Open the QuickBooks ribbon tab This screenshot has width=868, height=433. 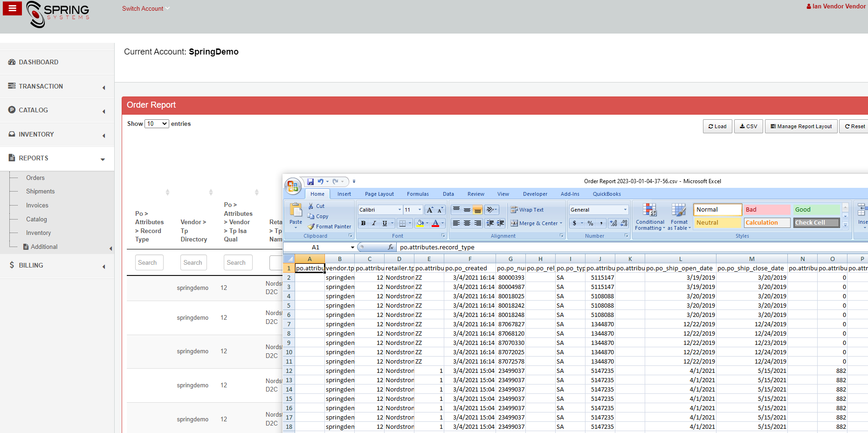(606, 194)
